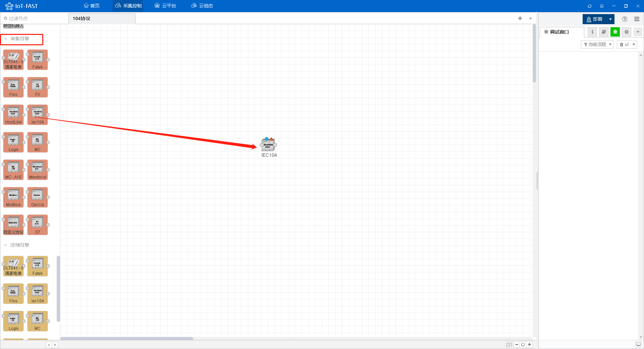This screenshot has width=644, height=349.
Task: Open the green debug sidebar tab
Action: tap(615, 32)
